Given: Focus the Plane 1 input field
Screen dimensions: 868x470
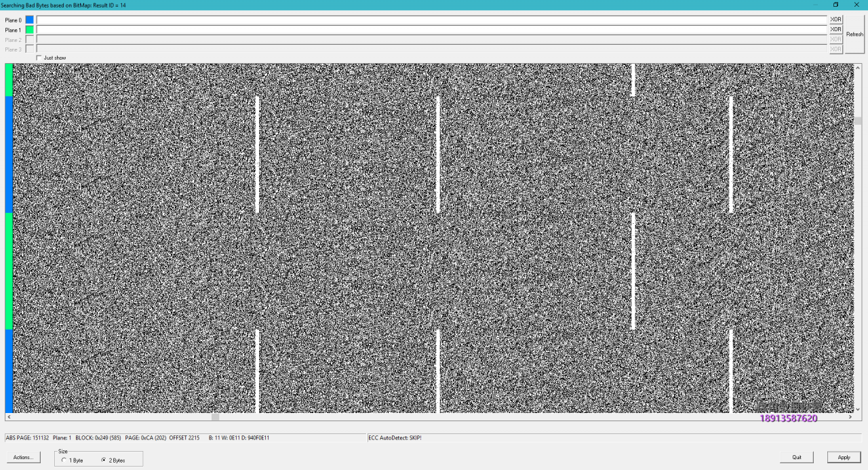Looking at the screenshot, I should click(431, 30).
